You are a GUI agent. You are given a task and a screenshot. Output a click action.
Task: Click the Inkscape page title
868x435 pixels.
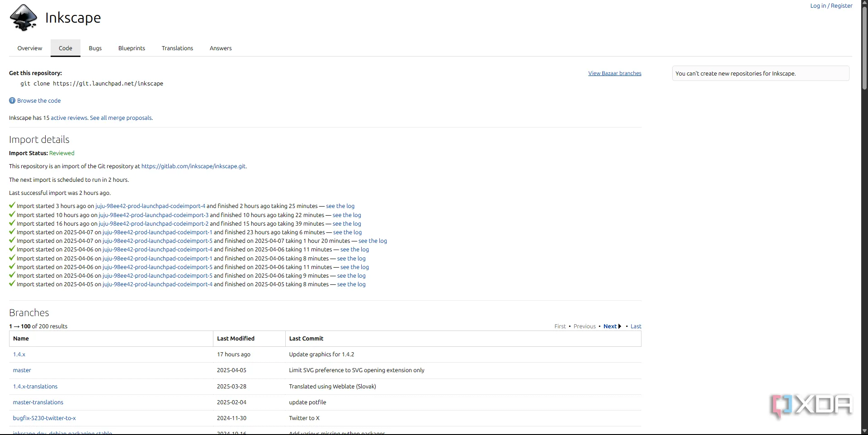coord(73,18)
